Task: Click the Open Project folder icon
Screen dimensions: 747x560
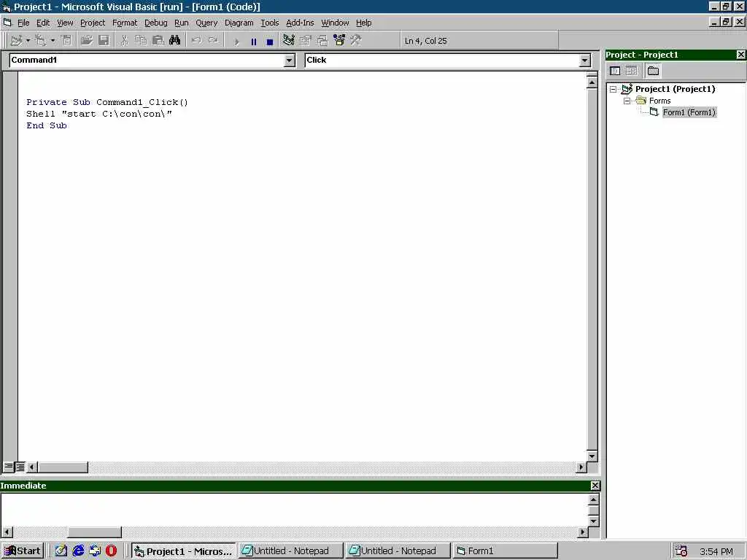Action: [86, 41]
